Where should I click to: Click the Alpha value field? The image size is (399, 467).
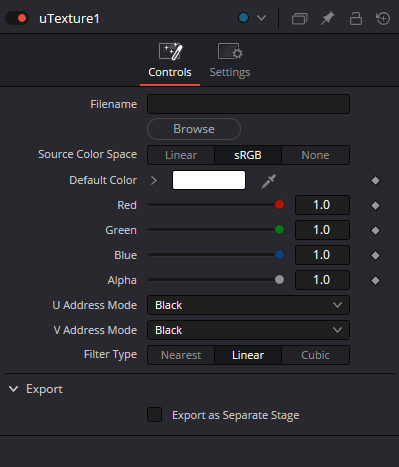pyautogui.click(x=322, y=280)
